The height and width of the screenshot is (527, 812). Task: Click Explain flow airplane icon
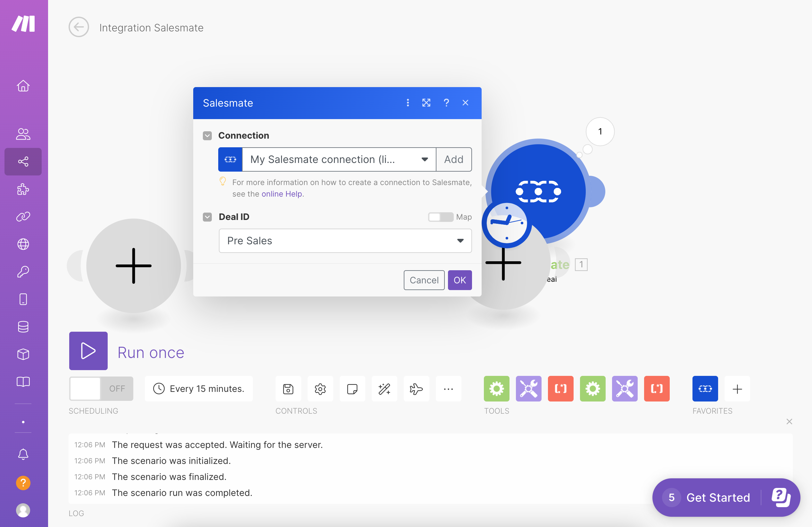tap(417, 389)
